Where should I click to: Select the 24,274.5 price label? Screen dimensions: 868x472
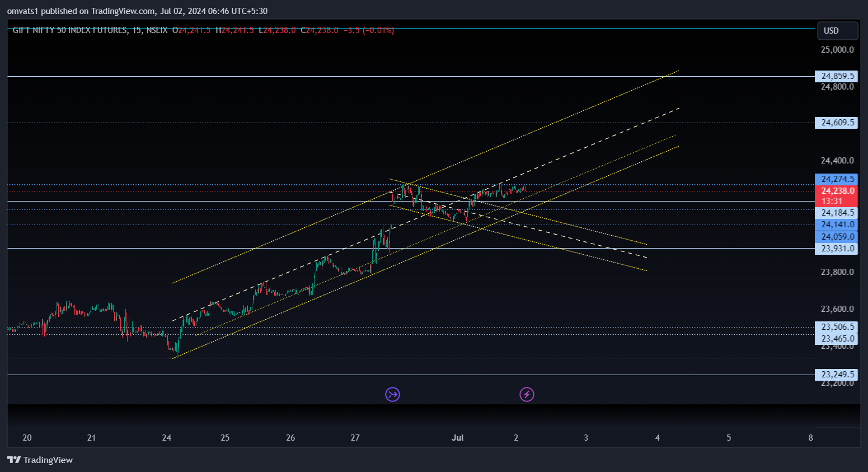coord(837,179)
